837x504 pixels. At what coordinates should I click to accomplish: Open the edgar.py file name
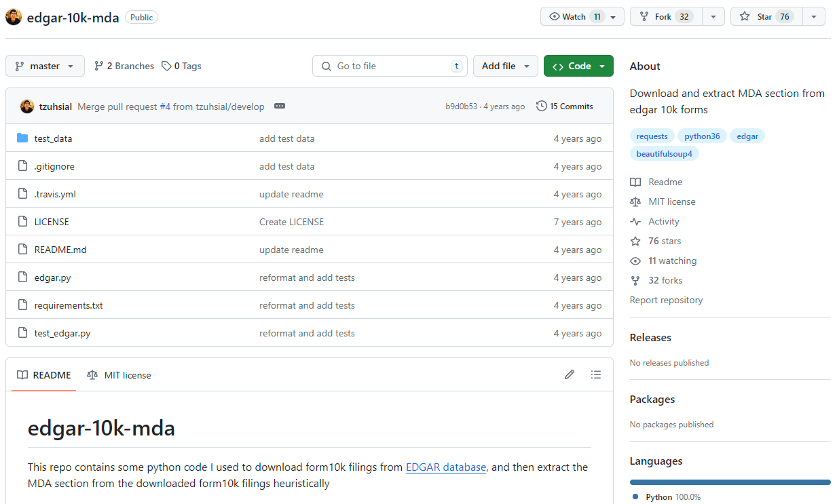52,277
